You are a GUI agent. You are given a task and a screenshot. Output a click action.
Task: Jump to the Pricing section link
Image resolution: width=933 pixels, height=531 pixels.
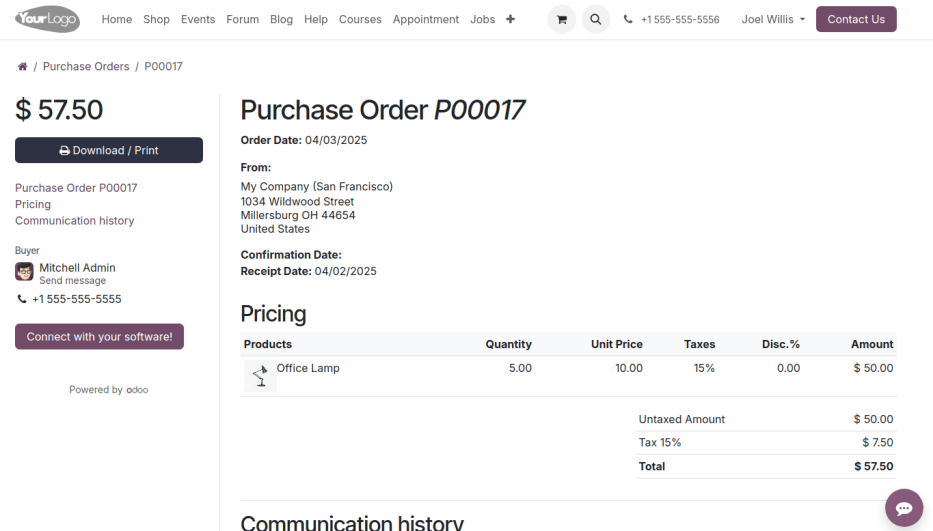(x=33, y=204)
